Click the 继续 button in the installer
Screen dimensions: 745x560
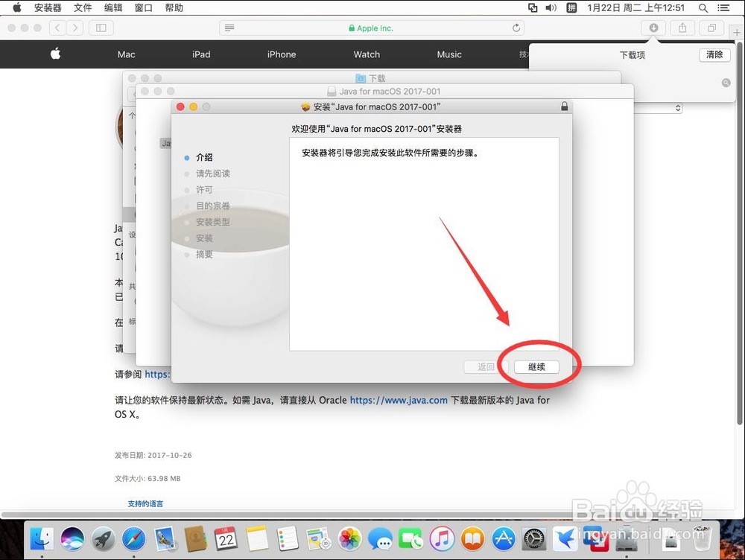tap(535, 366)
